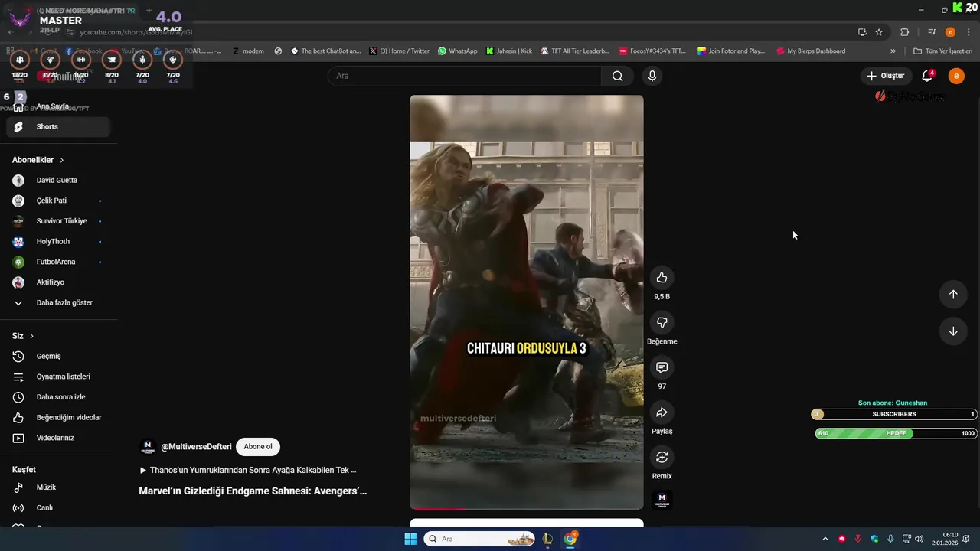Viewport: 980px width, 551px height.
Task: Open the modem bookmark
Action: 248,51
